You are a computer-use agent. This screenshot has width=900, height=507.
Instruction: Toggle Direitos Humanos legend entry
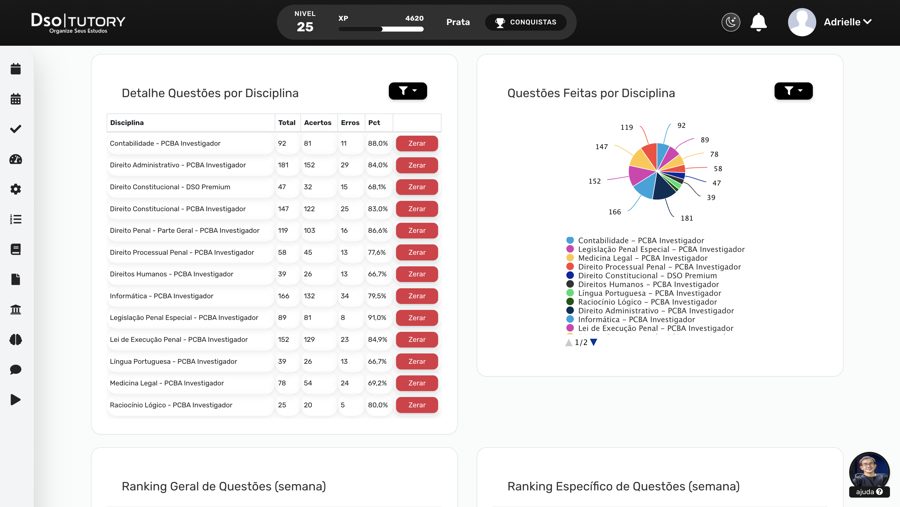[x=643, y=284]
